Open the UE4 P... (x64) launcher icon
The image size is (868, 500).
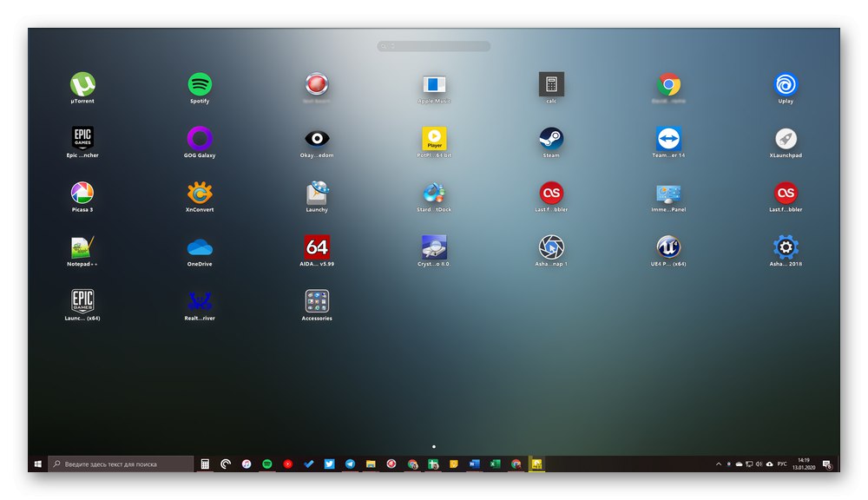(668, 247)
